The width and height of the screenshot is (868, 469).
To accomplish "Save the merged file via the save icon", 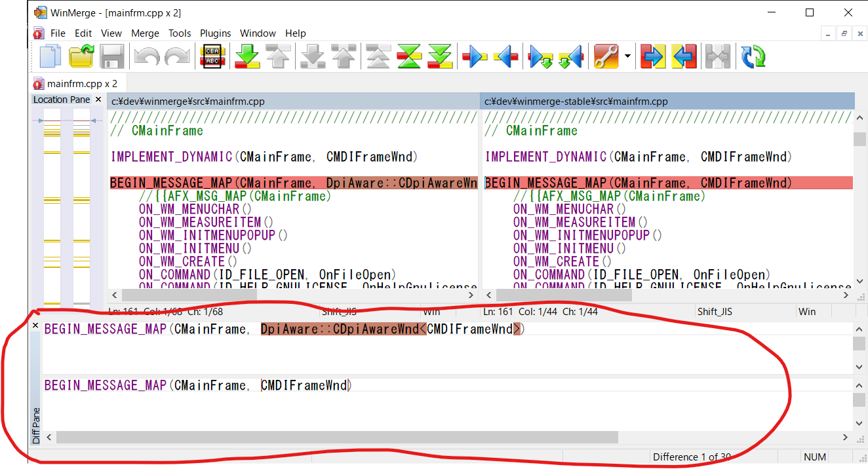I will point(112,56).
